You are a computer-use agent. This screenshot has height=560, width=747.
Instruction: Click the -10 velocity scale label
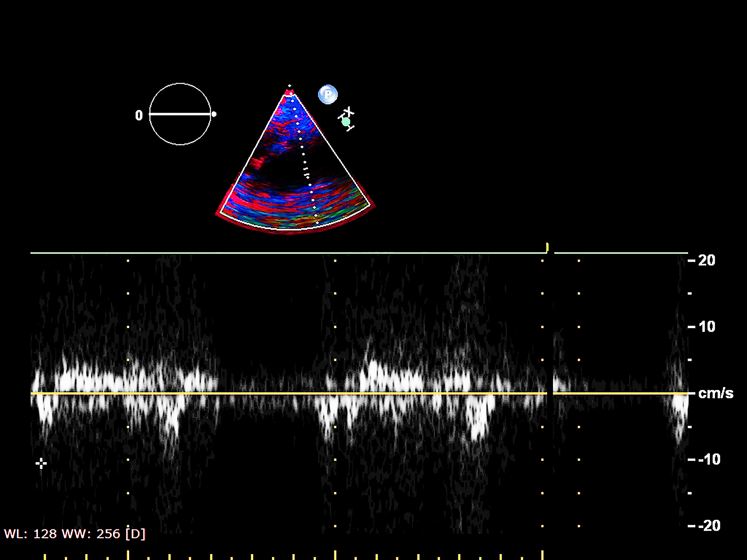tap(709, 459)
